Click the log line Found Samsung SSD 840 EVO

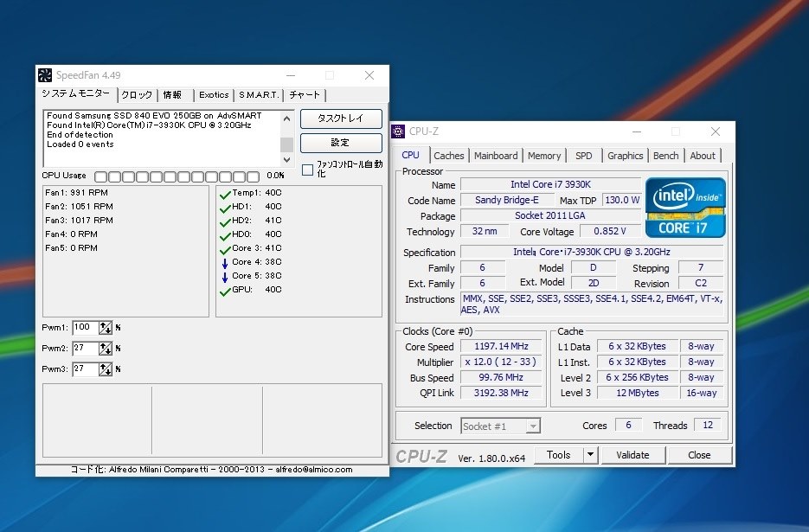point(154,116)
